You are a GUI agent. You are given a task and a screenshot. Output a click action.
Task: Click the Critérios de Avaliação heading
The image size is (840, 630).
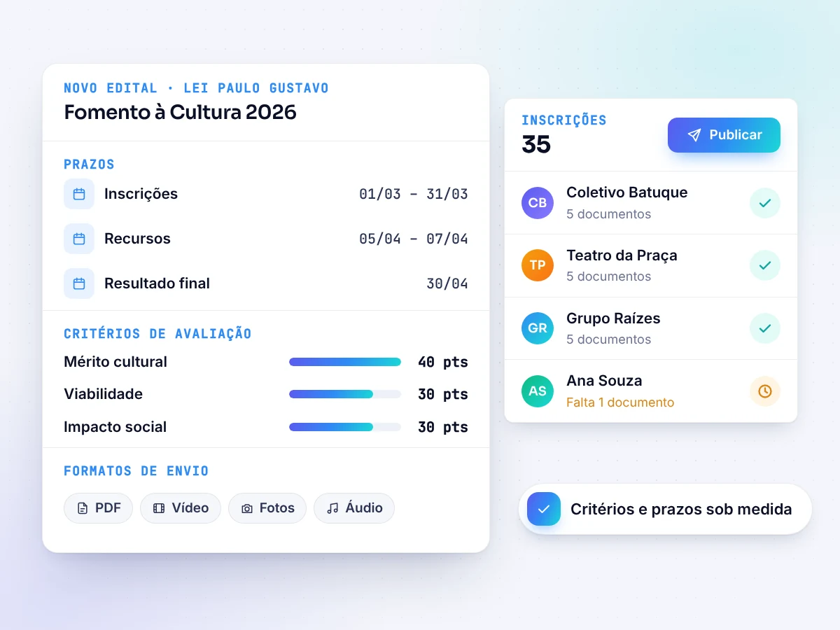[157, 334]
